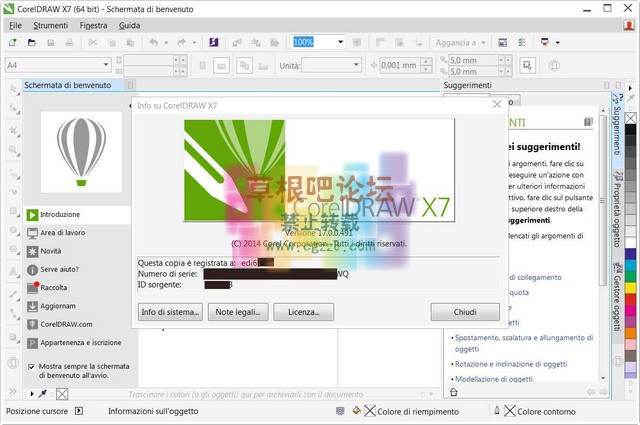640x425 pixels.
Task: Click the Colore di riempimento fill indicator
Action: coord(411,411)
